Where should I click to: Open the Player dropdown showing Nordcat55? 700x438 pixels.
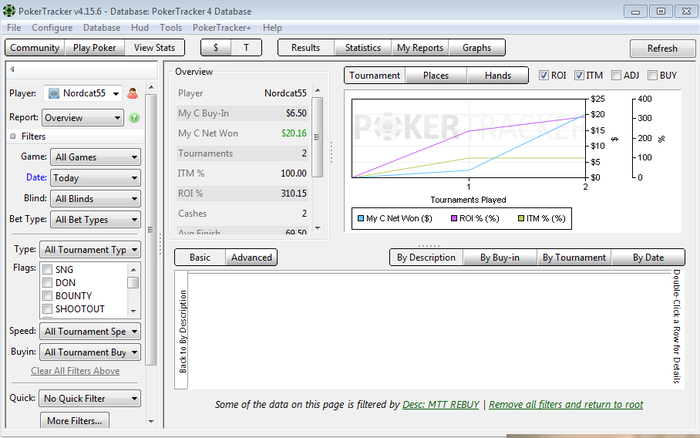pyautogui.click(x=83, y=93)
